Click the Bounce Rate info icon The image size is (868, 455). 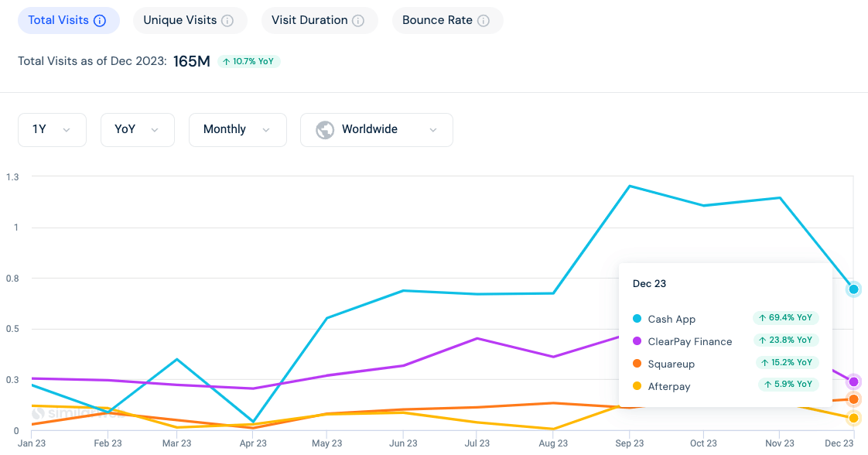point(485,20)
